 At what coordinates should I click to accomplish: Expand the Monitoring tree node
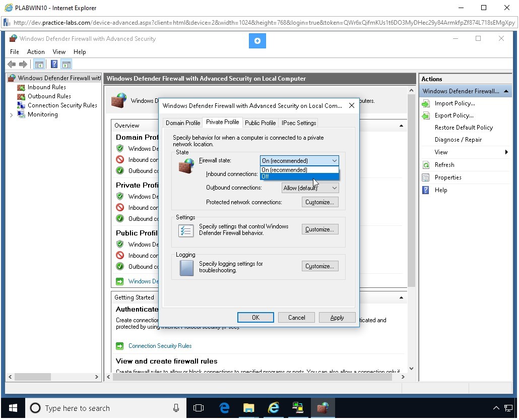(x=12, y=115)
